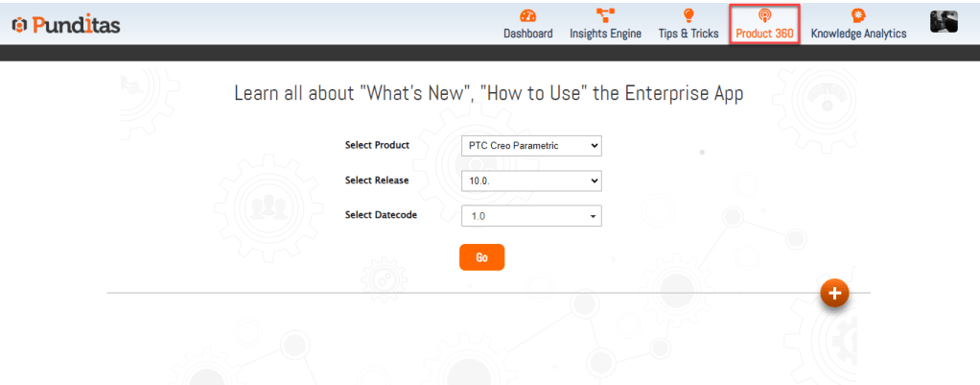Open the Insights Engine text label
This screenshot has height=385, width=980.
605,34
